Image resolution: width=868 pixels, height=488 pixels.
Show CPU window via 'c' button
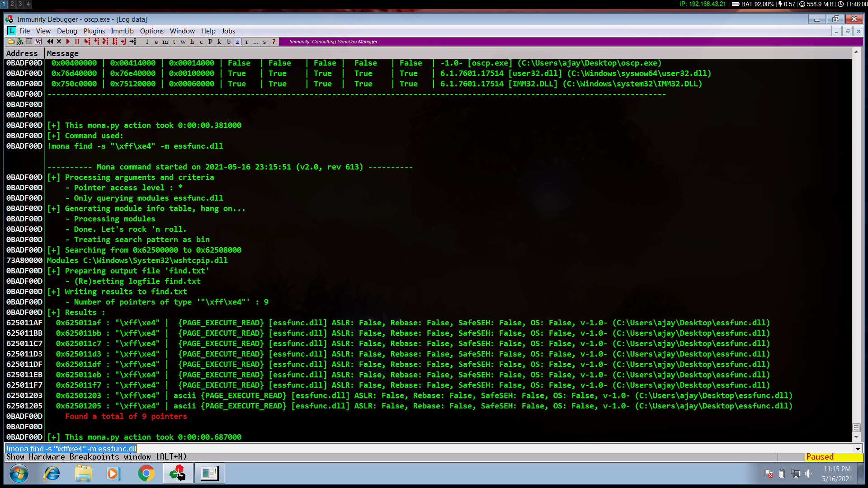coord(201,42)
